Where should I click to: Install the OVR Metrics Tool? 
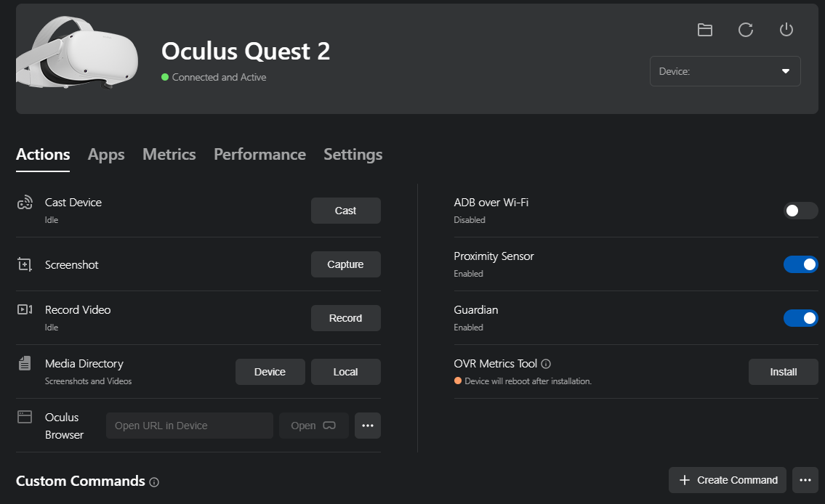[783, 372]
